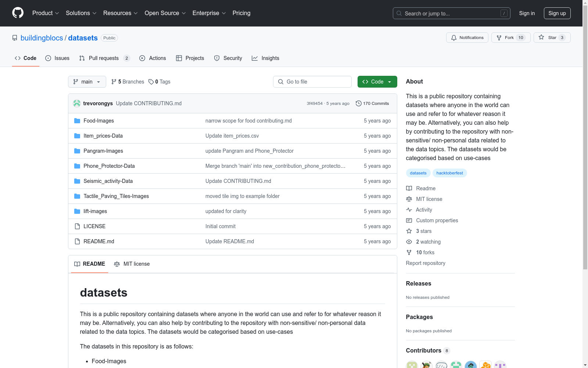This screenshot has height=368, width=588.
Task: Click the trevorongys avatar image
Action: click(77, 103)
